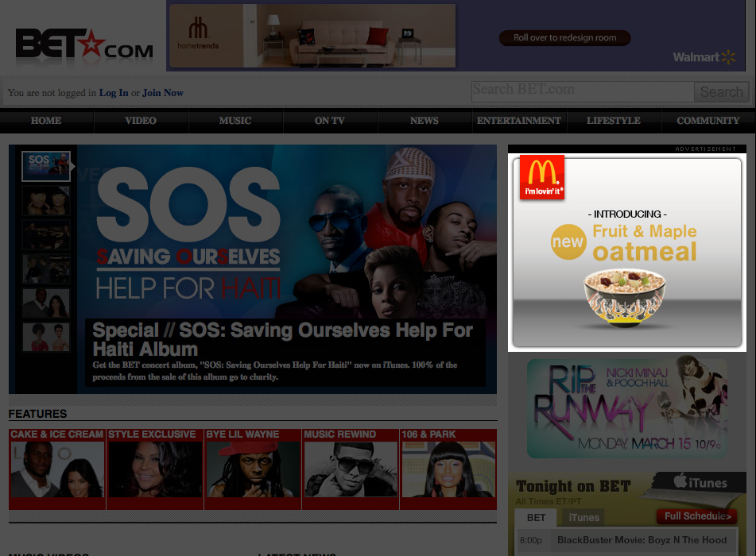Click the McDonald's logo in the ad
This screenshot has height=556, width=756.
[541, 177]
